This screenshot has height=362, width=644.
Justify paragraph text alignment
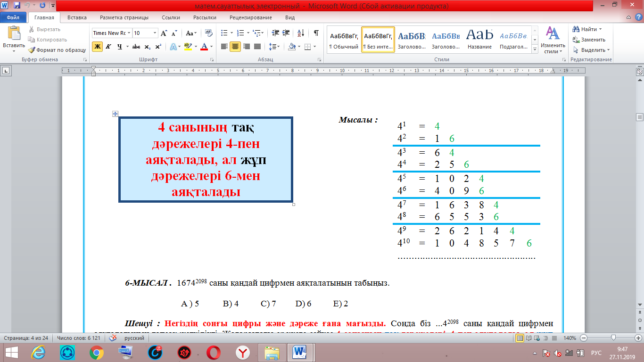pyautogui.click(x=257, y=47)
